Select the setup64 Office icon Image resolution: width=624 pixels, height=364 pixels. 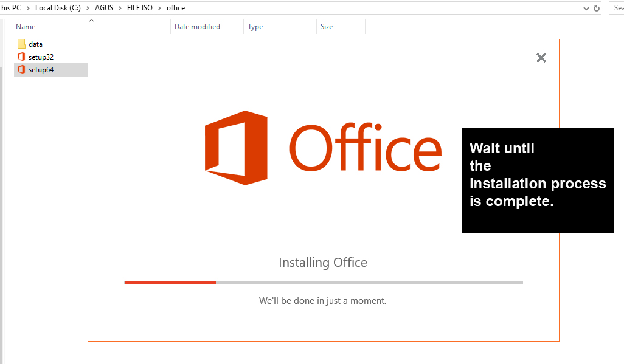(21, 70)
